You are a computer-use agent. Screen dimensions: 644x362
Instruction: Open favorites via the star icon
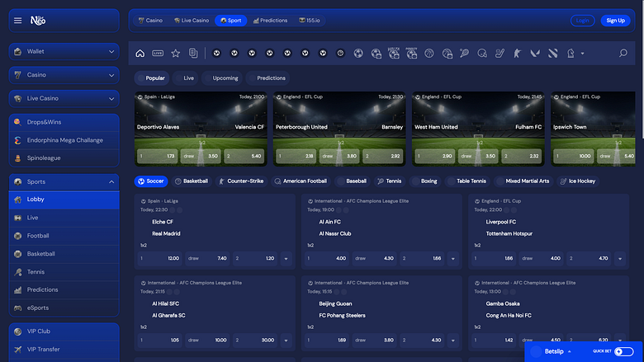pyautogui.click(x=175, y=54)
